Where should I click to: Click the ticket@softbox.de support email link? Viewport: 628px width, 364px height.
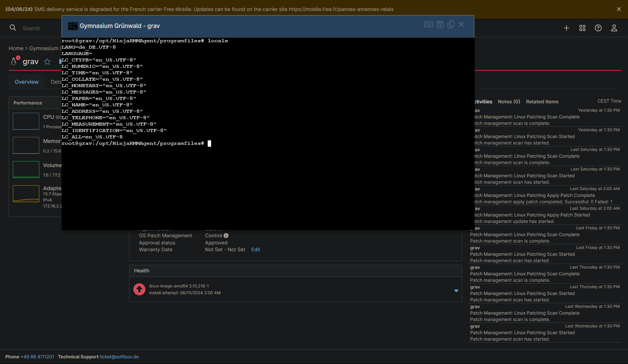119,357
